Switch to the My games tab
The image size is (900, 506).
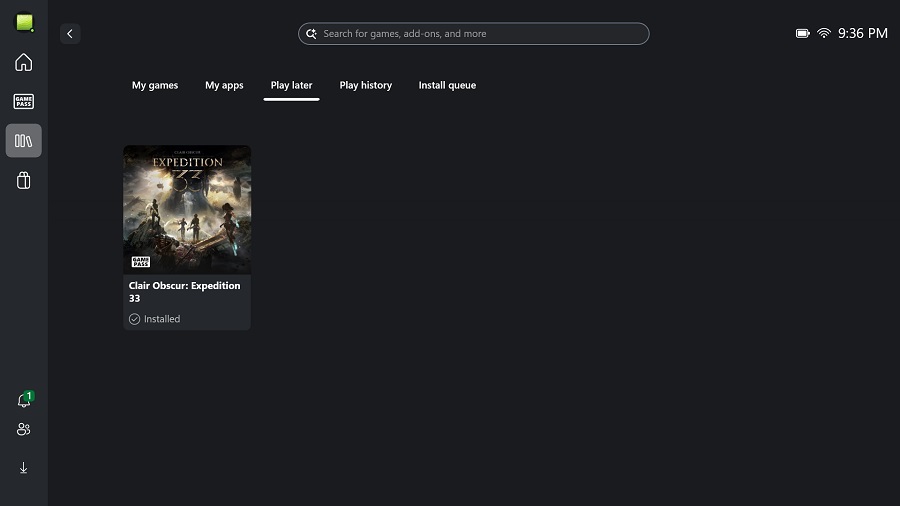(155, 86)
